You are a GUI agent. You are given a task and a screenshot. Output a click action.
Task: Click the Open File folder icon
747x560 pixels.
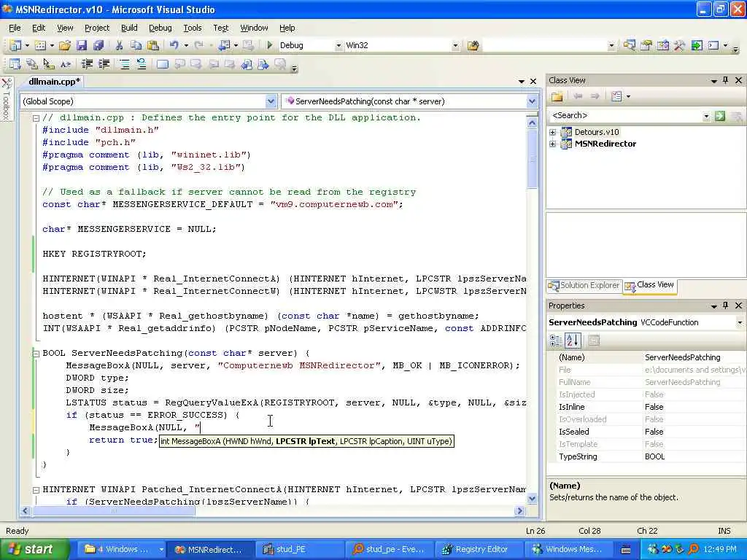[x=65, y=45]
